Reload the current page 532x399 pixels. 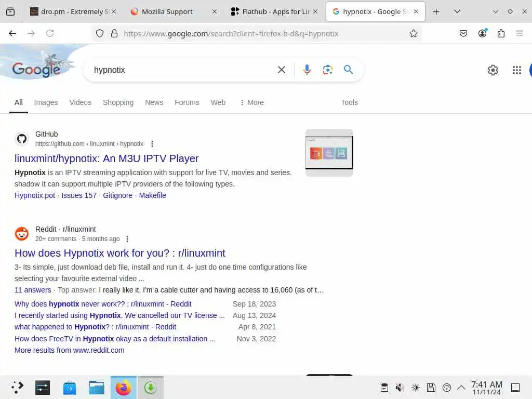pos(50,33)
